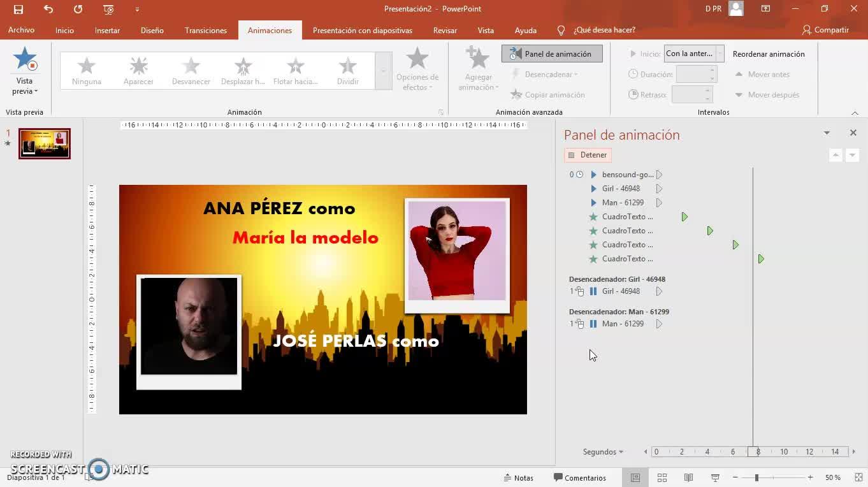Open the Segundos dropdown in animation panel

pyautogui.click(x=603, y=452)
